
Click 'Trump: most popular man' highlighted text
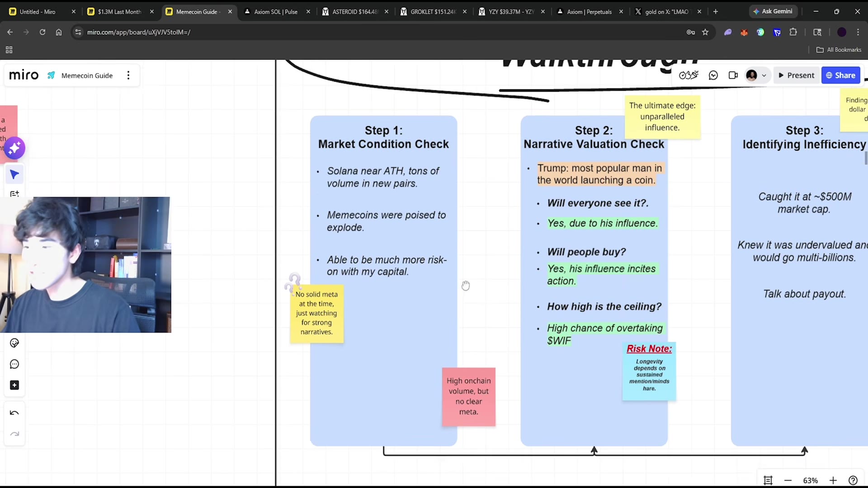coord(599,174)
